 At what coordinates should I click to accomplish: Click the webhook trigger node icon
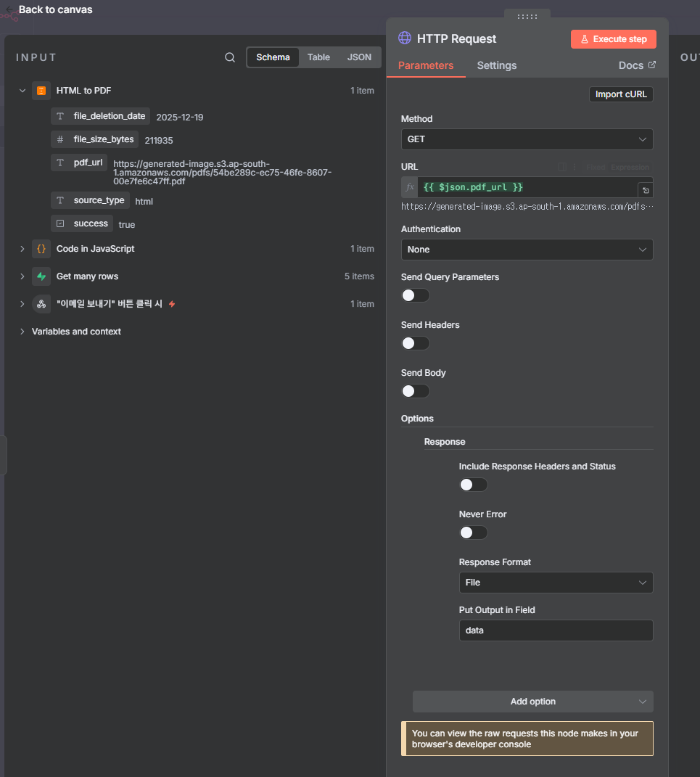tap(41, 304)
